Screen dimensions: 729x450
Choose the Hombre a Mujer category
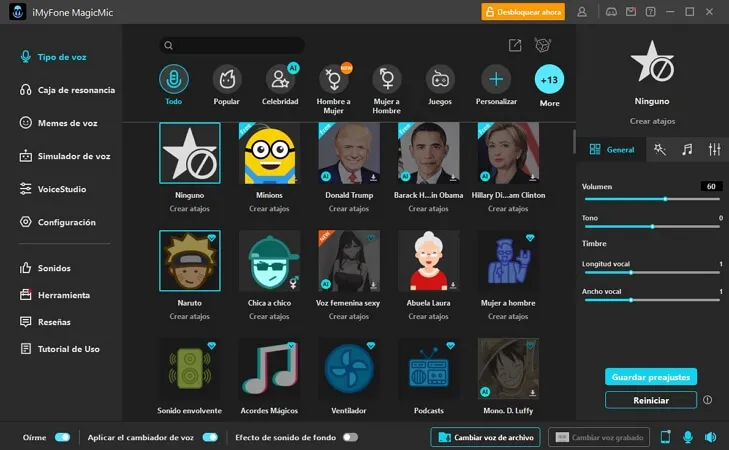tap(333, 89)
